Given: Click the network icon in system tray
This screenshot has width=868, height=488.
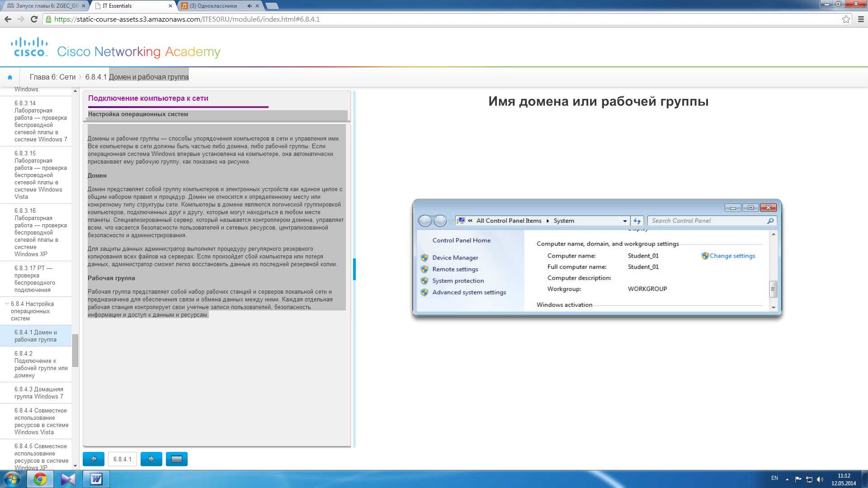Looking at the screenshot, I should point(809,479).
